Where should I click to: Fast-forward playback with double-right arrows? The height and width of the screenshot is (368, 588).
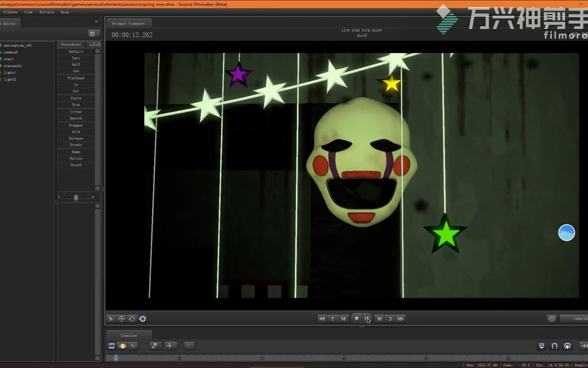click(x=401, y=319)
